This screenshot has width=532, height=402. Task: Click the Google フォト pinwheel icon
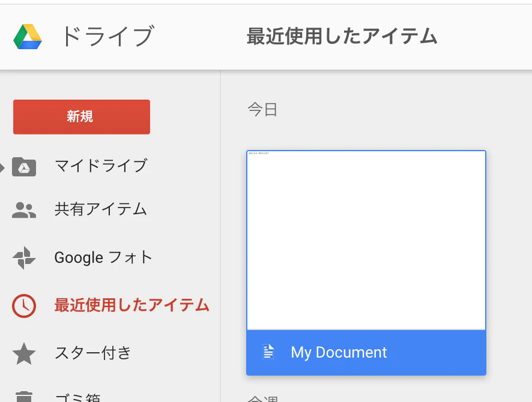[24, 258]
